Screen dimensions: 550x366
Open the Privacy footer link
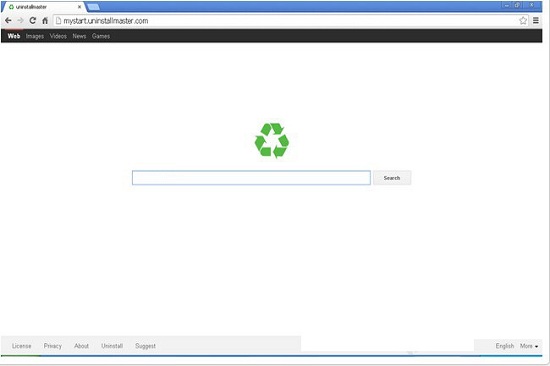click(53, 346)
